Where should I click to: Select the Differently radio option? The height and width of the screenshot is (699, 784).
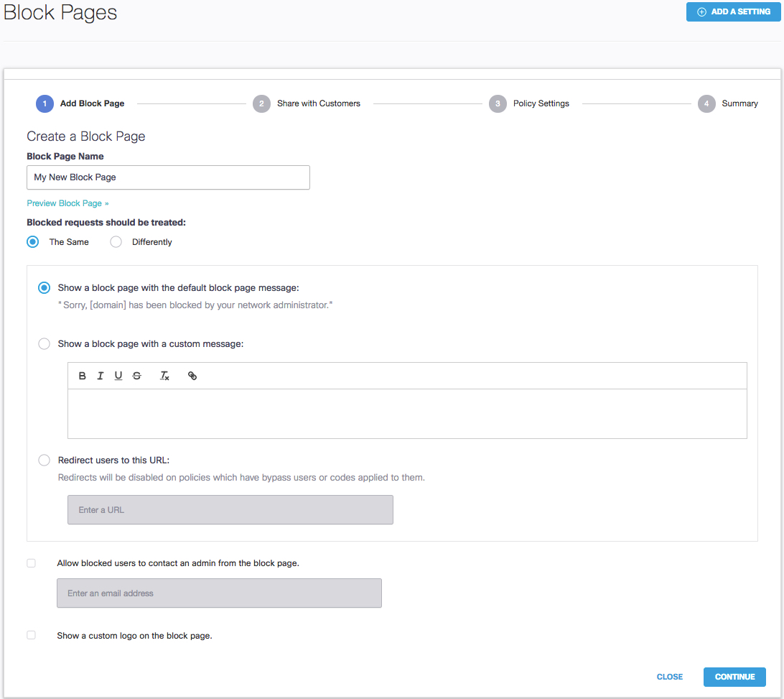tap(116, 242)
